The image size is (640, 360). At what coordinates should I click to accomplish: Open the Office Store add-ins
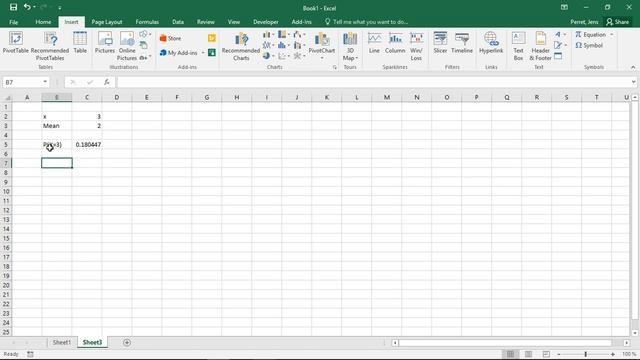(x=171, y=38)
